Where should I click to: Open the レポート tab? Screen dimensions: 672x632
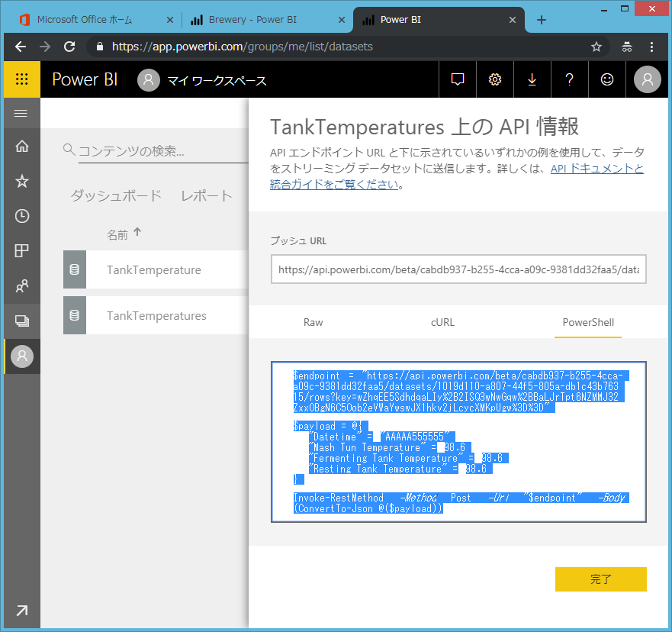click(207, 195)
